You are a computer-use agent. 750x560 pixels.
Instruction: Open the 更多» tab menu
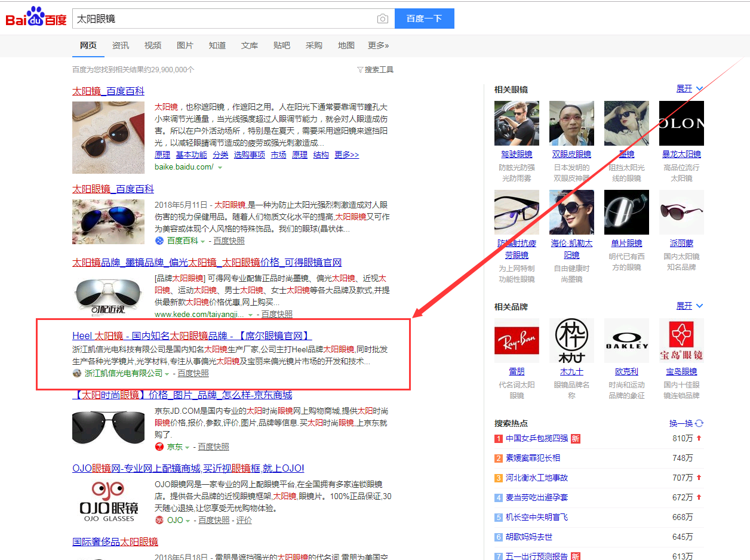click(x=379, y=45)
